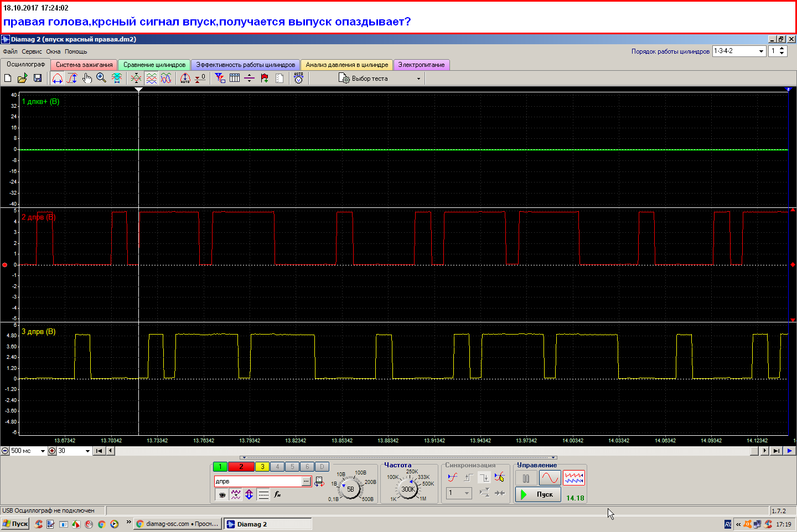Toggle the line style button
The height and width of the screenshot is (532, 797).
coord(263,494)
